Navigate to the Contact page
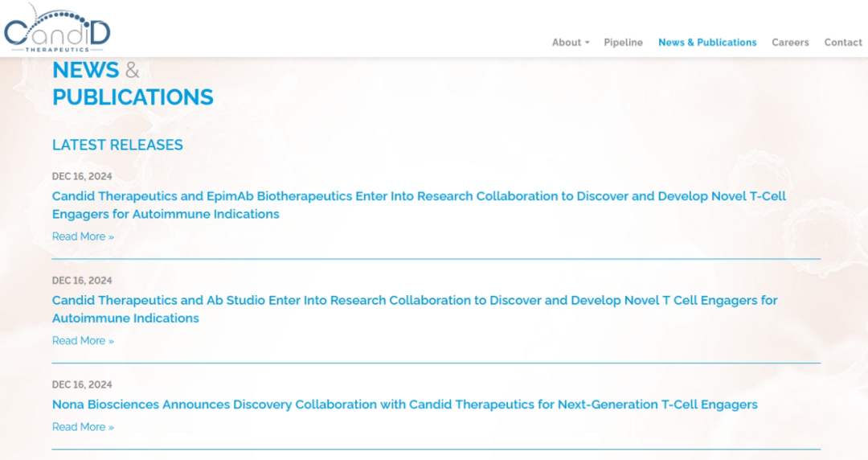The width and height of the screenshot is (868, 460). click(x=842, y=43)
